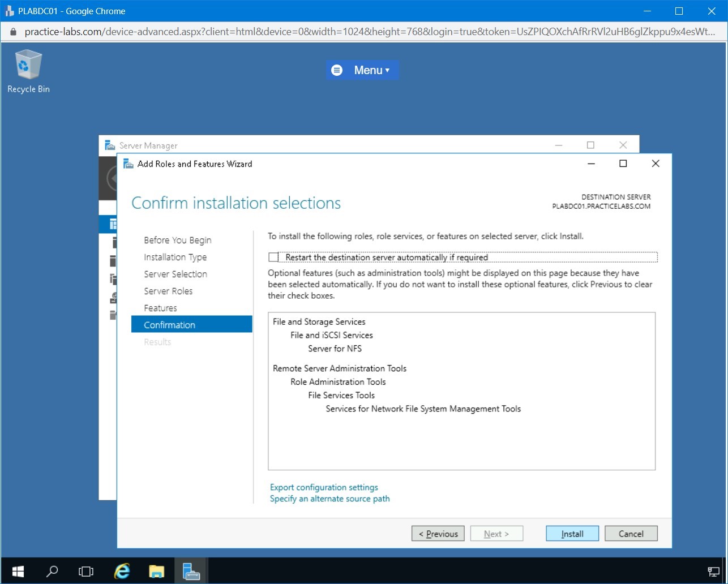Screen dimensions: 728x584
Task: Click the Previous button
Action: pos(438,534)
